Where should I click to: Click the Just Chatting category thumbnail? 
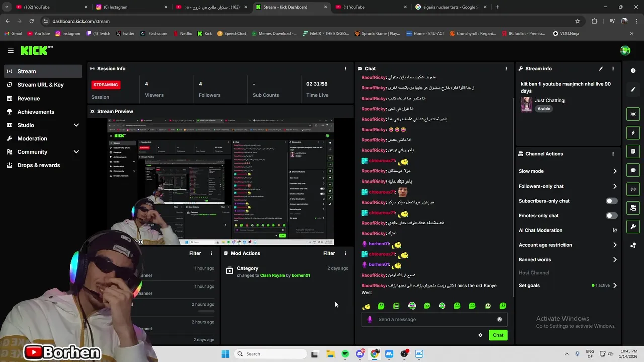(526, 104)
